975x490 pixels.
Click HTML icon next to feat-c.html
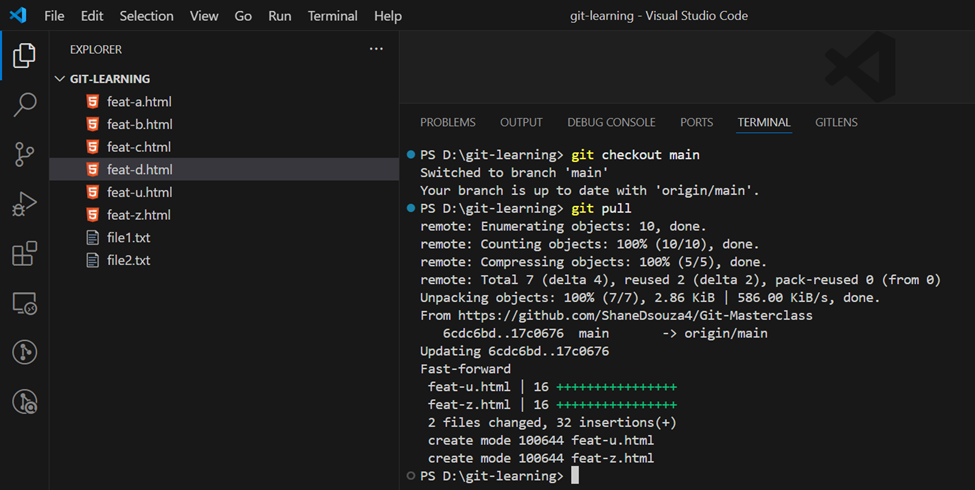[93, 147]
